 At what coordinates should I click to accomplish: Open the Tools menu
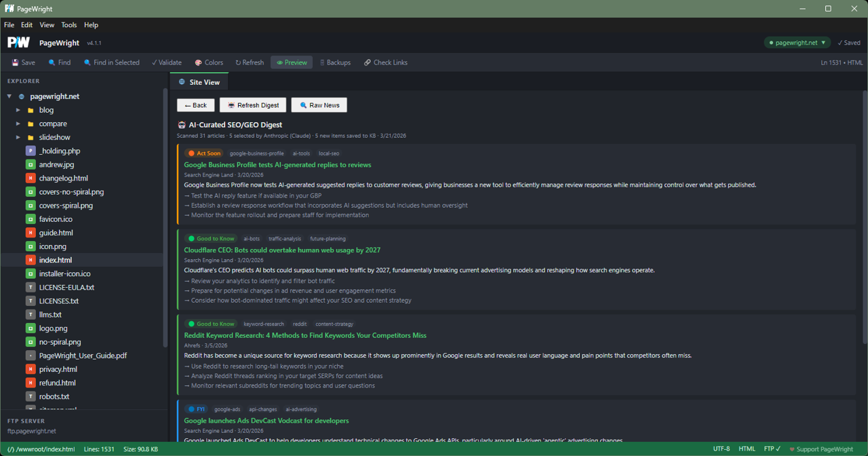(68, 24)
